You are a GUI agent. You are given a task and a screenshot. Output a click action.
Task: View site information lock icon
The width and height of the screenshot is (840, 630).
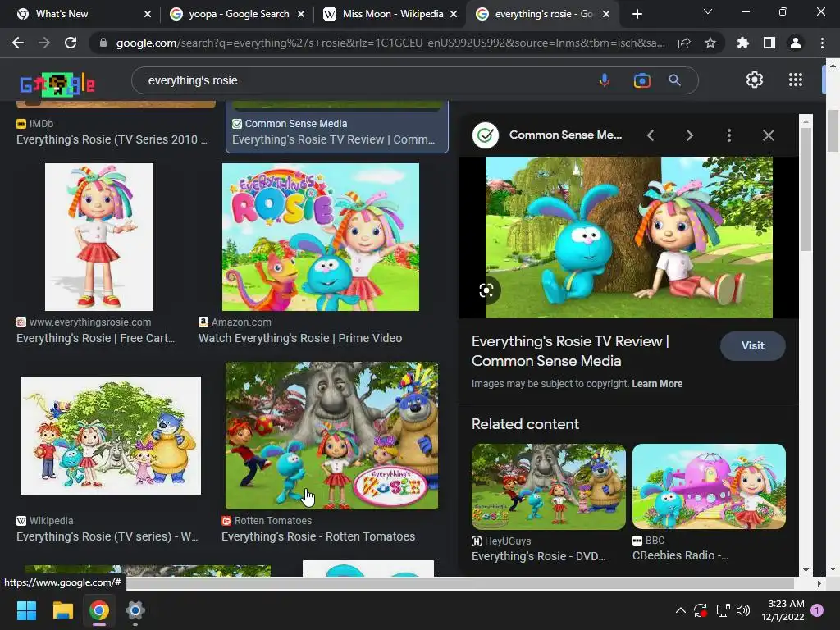[x=103, y=43]
